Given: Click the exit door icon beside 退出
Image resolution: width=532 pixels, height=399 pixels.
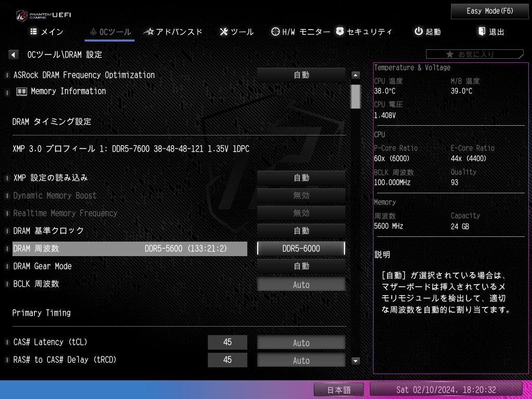Looking at the screenshot, I should pos(482,32).
